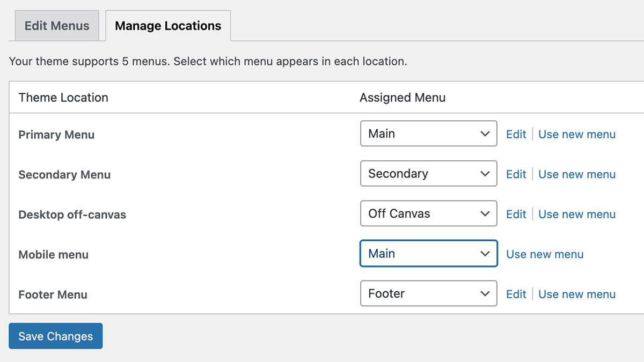Click the Theme Location column header

click(x=63, y=98)
